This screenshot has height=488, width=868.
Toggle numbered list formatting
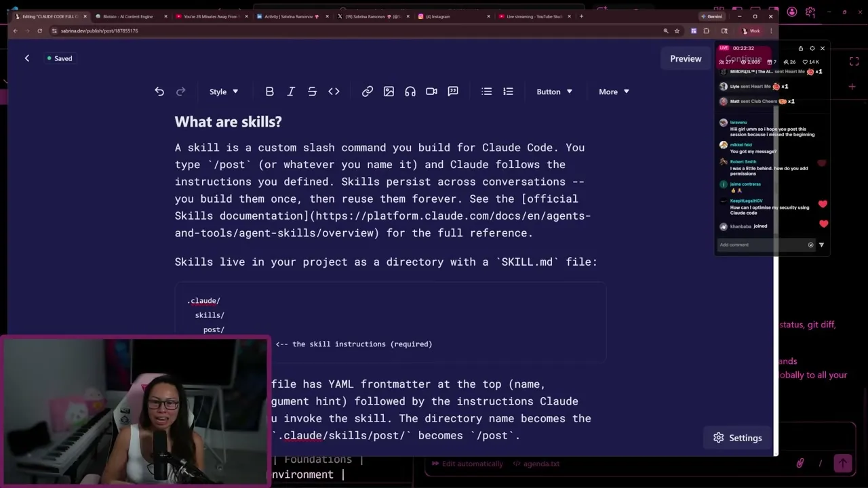[x=508, y=91]
